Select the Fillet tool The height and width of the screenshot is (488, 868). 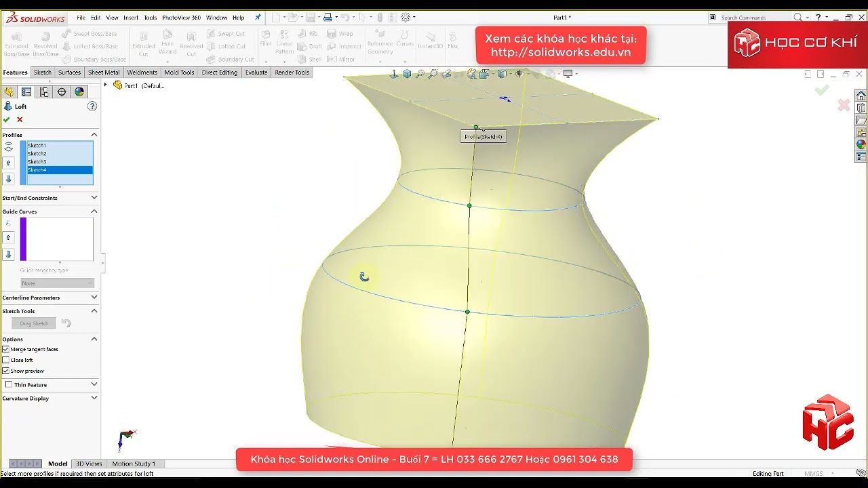pos(266,39)
